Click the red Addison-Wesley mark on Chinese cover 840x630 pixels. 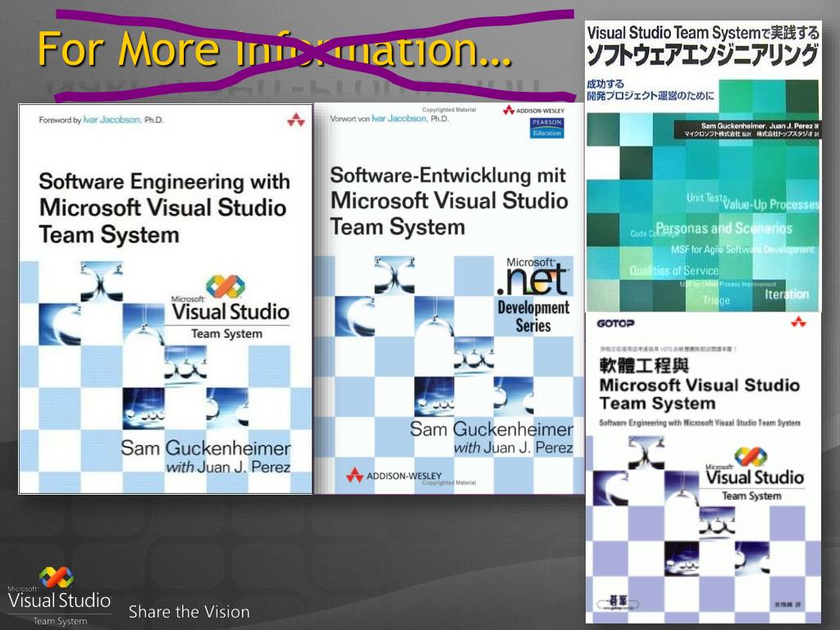(x=798, y=322)
